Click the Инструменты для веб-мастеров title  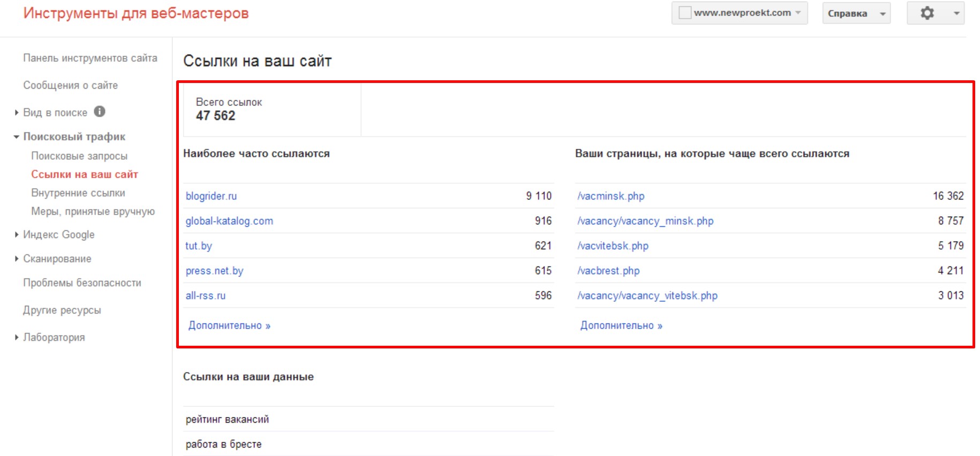point(136,13)
